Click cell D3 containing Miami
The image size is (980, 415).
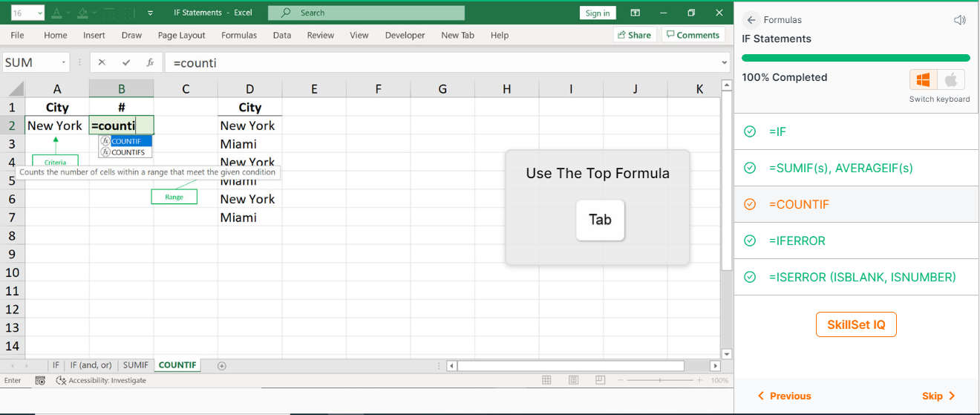click(250, 144)
